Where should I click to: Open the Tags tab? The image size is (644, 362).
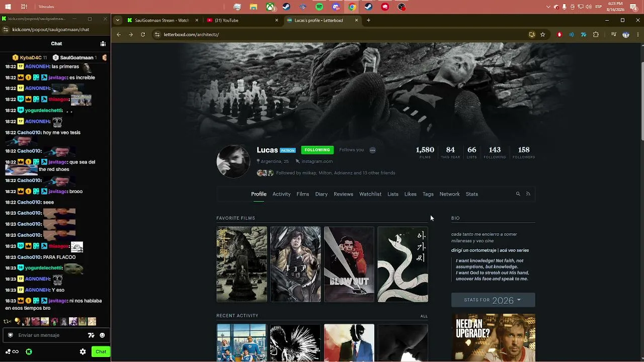coord(428,194)
